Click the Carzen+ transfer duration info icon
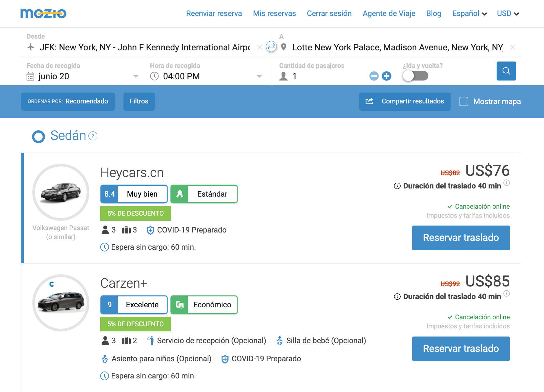 click(x=507, y=293)
